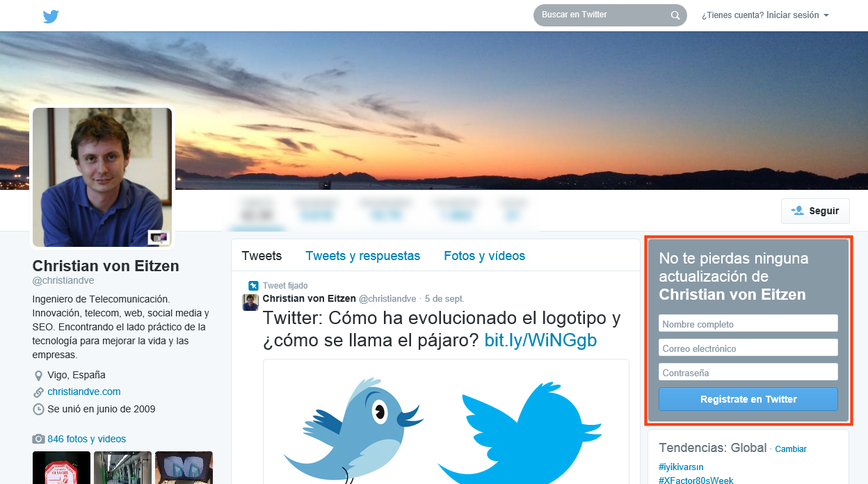The height and width of the screenshot is (484, 868).
Task: Open first photo thumbnail in the gallery
Action: click(x=61, y=467)
